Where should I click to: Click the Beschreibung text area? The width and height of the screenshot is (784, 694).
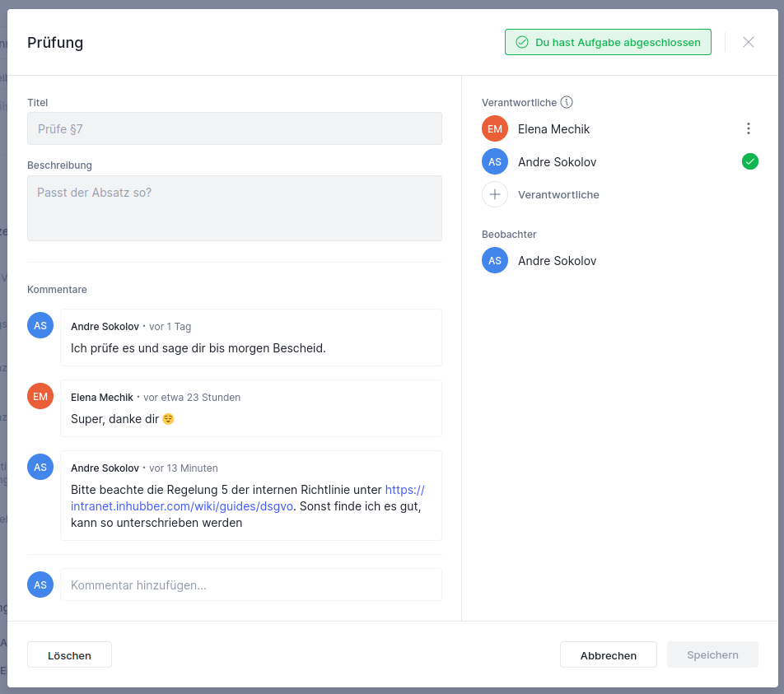pos(234,208)
